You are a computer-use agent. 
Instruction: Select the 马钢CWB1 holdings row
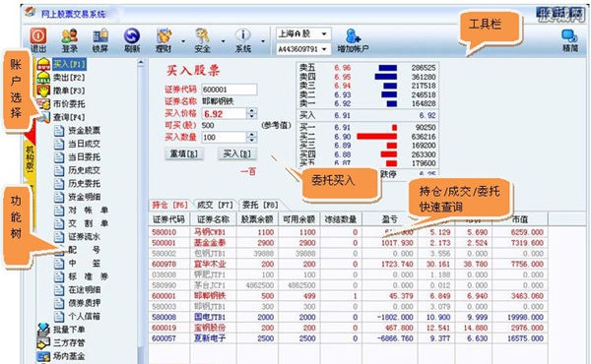pos(349,232)
